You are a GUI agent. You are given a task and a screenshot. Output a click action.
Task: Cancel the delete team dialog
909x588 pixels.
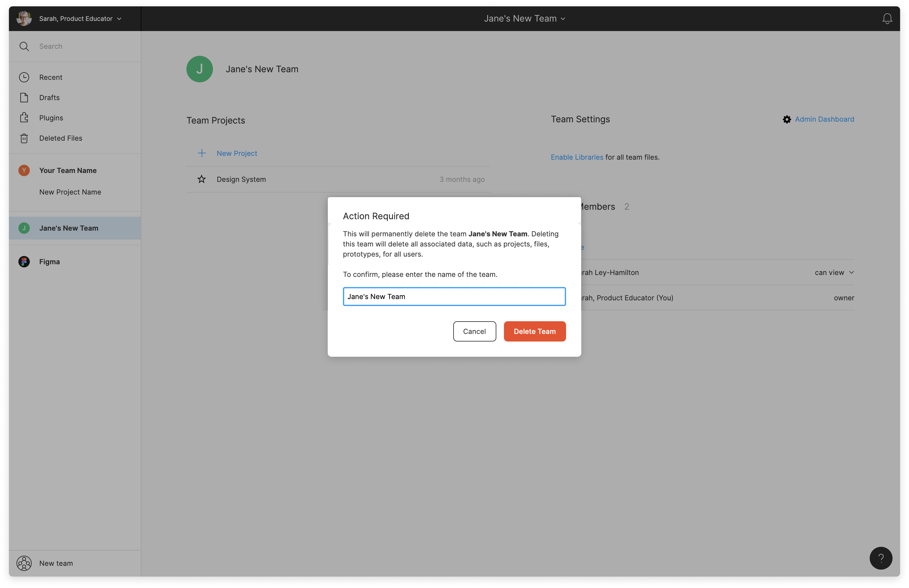click(474, 331)
